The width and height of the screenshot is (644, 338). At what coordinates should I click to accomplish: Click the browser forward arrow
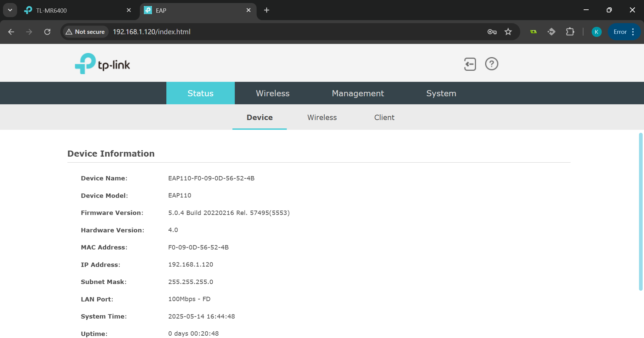29,32
